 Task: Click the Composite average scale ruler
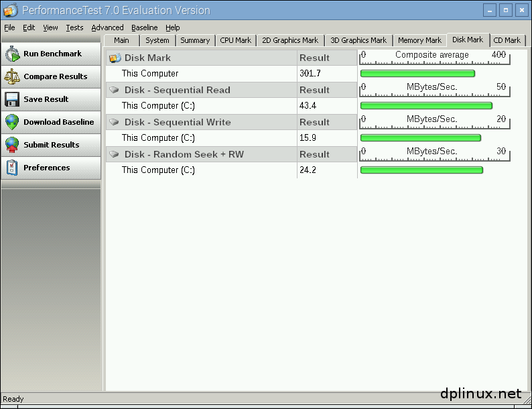[x=435, y=58]
